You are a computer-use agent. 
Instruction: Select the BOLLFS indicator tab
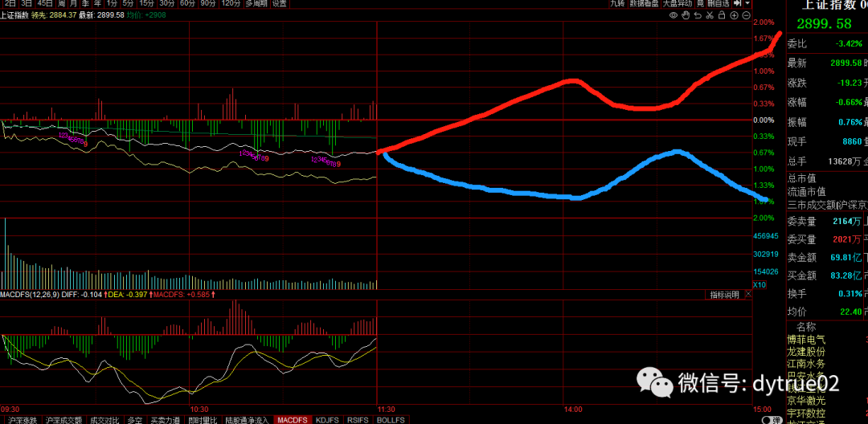(391, 420)
